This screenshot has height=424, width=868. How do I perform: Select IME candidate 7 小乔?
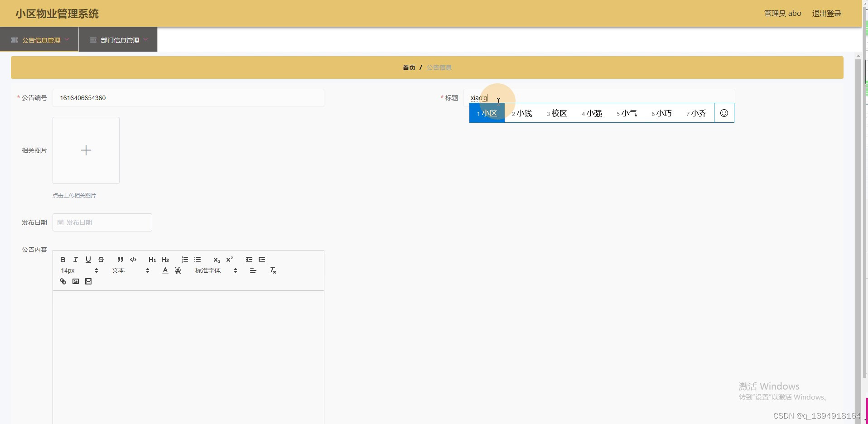point(696,113)
